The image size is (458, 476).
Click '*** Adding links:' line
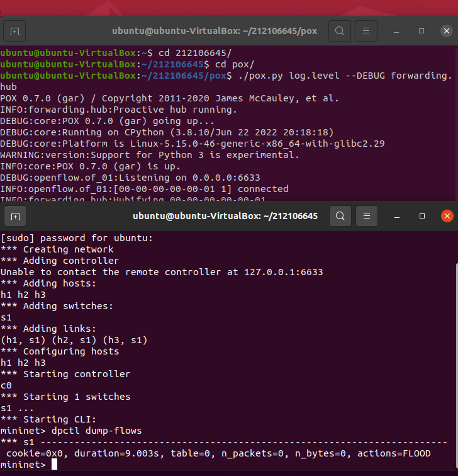[48, 329]
